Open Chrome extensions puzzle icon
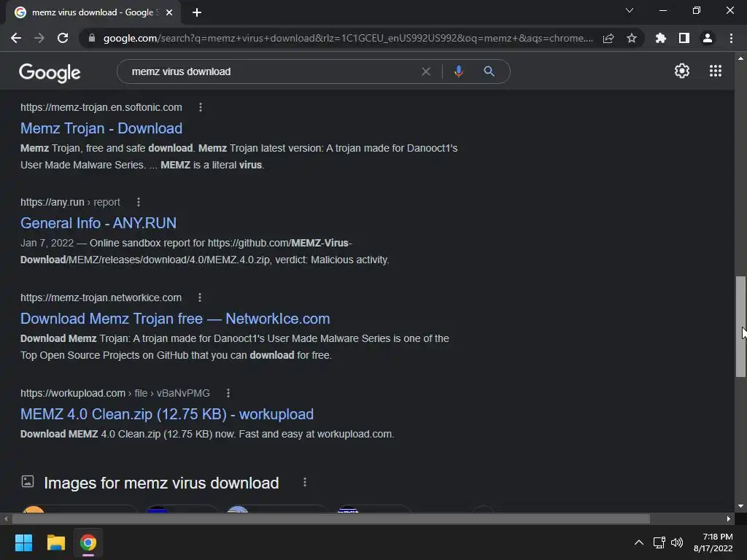 coord(661,38)
